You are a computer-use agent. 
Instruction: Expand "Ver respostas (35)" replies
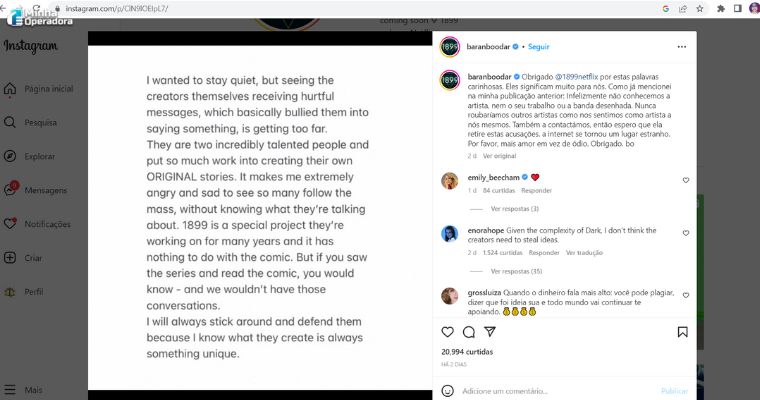click(516, 271)
